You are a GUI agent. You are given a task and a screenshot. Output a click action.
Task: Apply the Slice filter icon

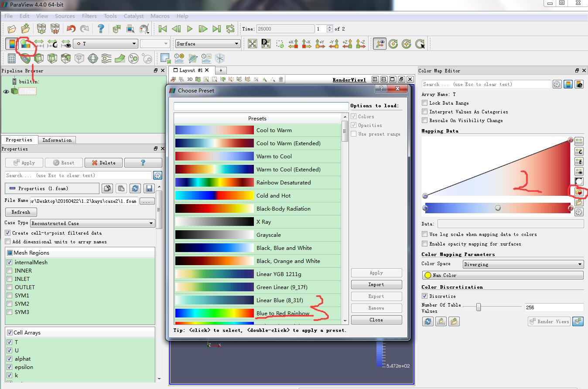(52, 58)
